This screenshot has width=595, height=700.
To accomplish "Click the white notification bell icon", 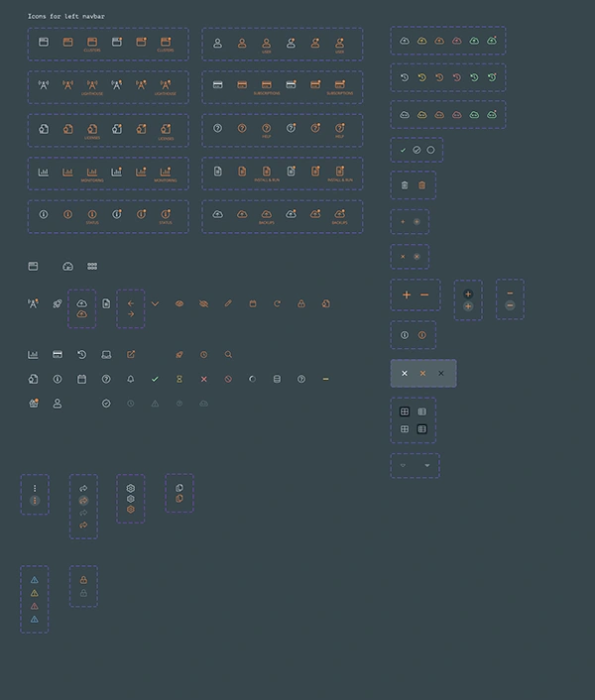I will [131, 379].
